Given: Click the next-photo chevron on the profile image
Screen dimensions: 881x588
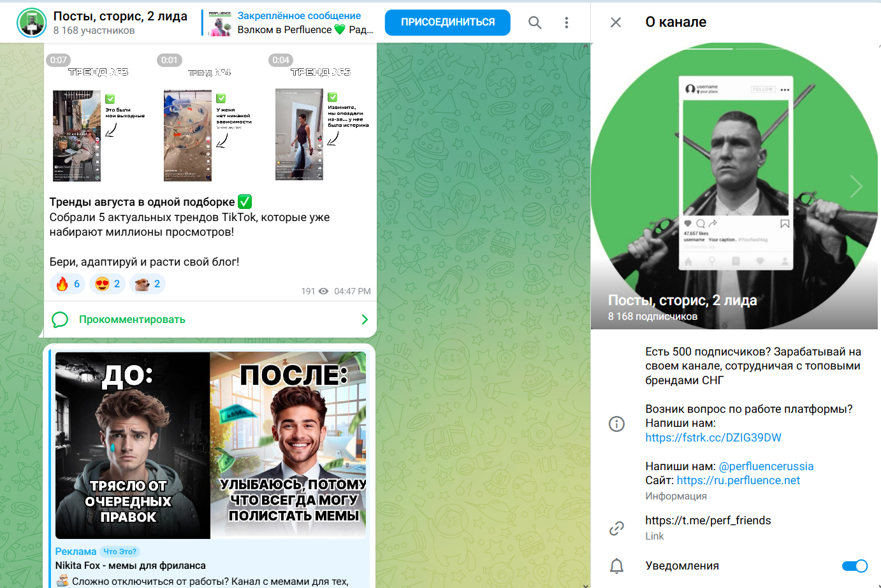Looking at the screenshot, I should (x=857, y=186).
